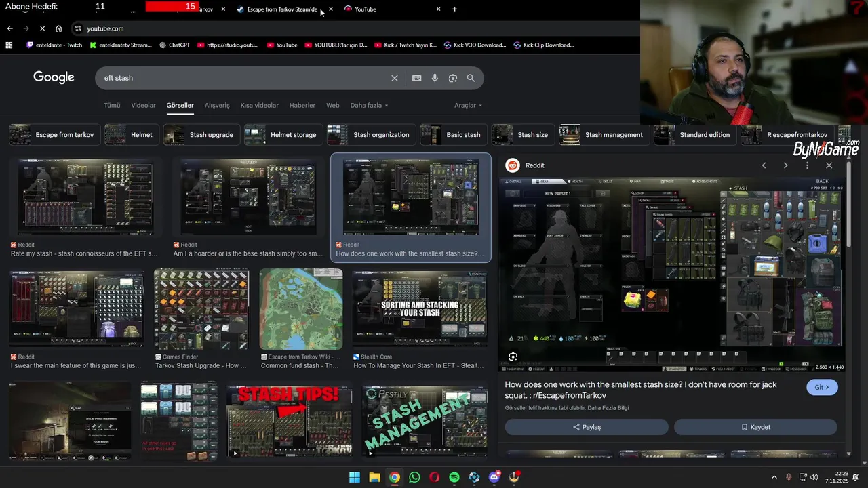Image resolution: width=868 pixels, height=488 pixels.
Task: Switch to the Haberler tab
Action: pos(302,106)
